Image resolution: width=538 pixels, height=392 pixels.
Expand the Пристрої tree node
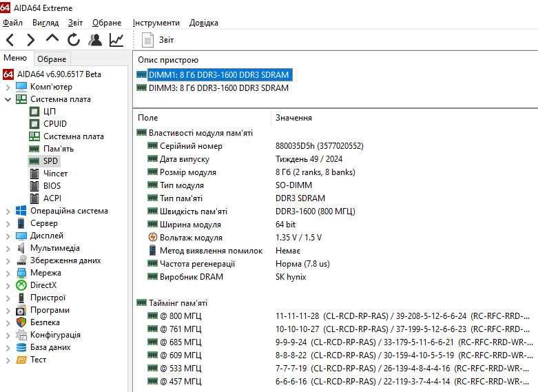coord(8,298)
